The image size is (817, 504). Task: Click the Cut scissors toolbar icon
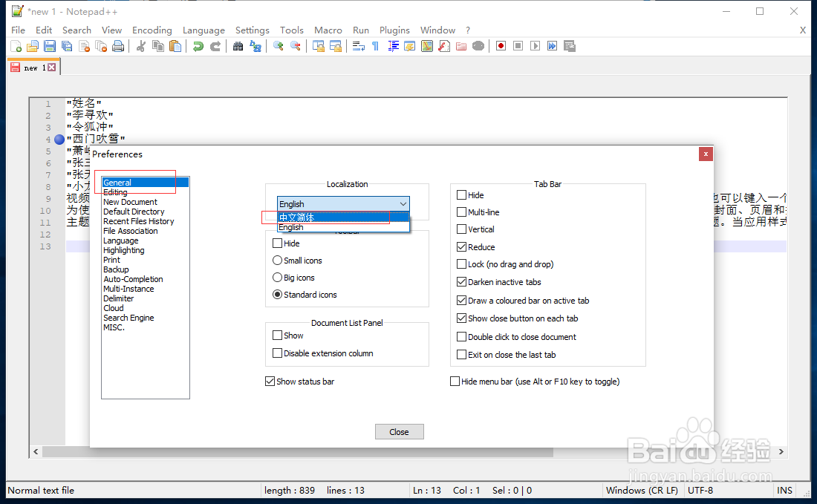coord(141,46)
